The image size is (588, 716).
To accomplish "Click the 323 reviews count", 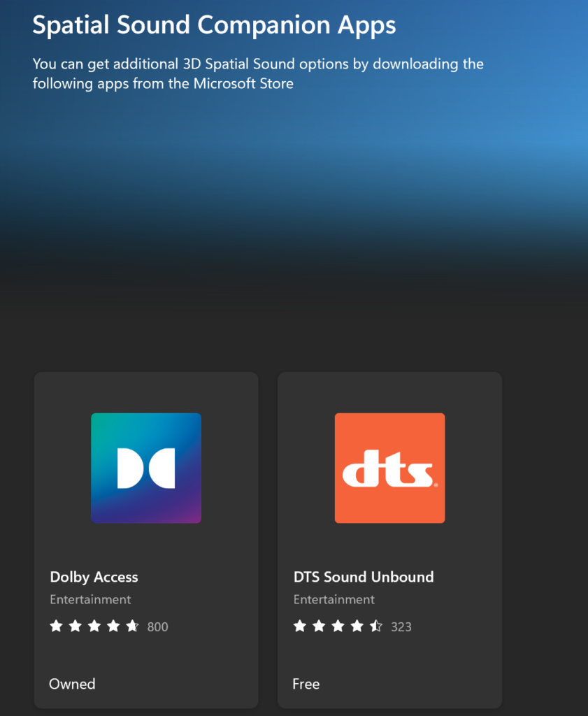I will (x=401, y=627).
